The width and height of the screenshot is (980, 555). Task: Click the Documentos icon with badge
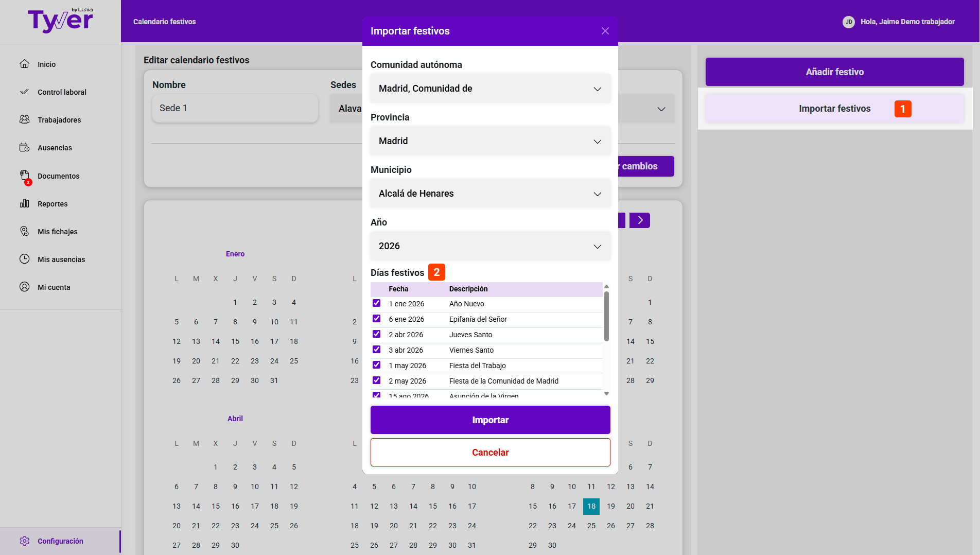[25, 177]
